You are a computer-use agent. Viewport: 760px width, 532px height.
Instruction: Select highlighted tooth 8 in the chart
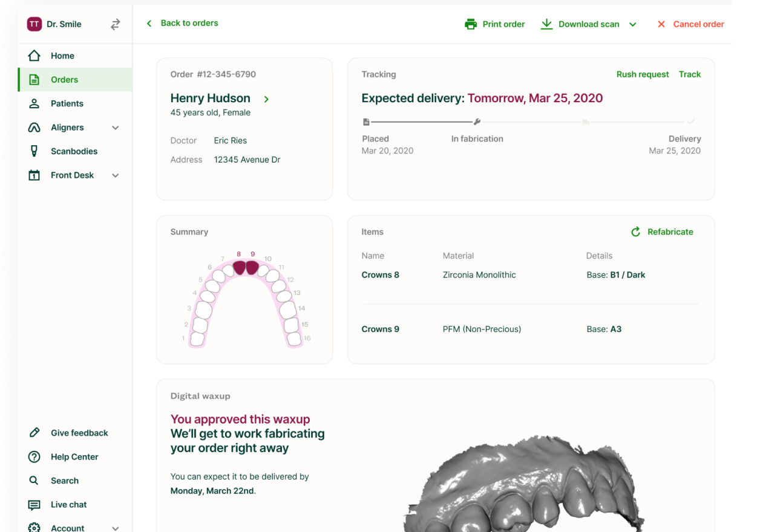239,267
